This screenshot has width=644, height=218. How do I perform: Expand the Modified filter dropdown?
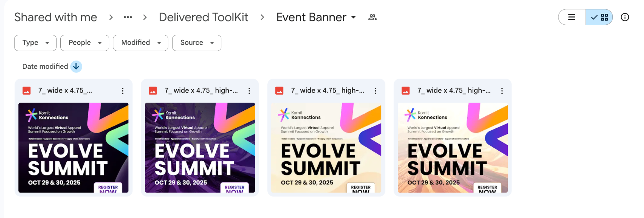click(x=141, y=43)
